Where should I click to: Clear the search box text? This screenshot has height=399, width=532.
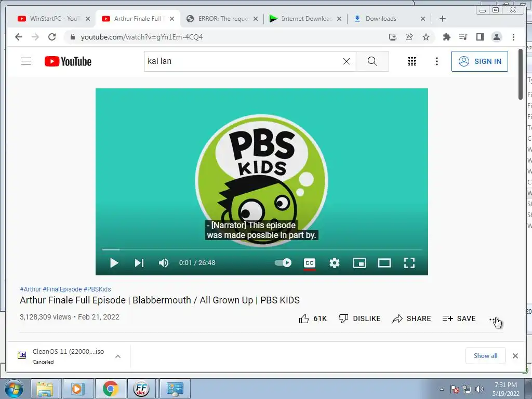(x=346, y=61)
